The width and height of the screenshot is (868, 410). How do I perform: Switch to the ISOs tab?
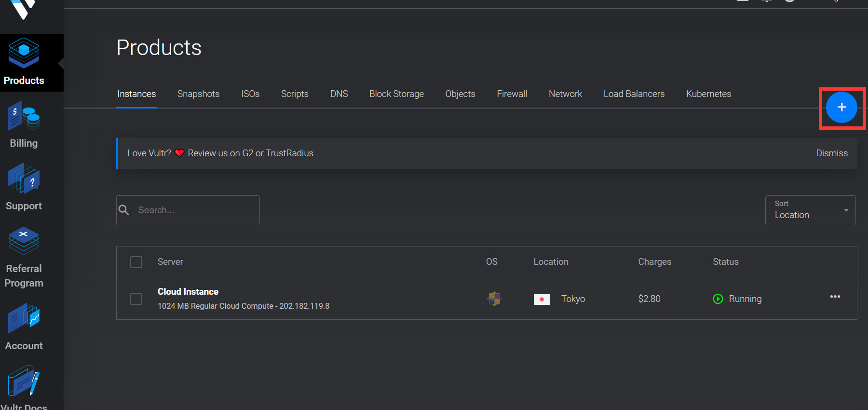(x=250, y=94)
